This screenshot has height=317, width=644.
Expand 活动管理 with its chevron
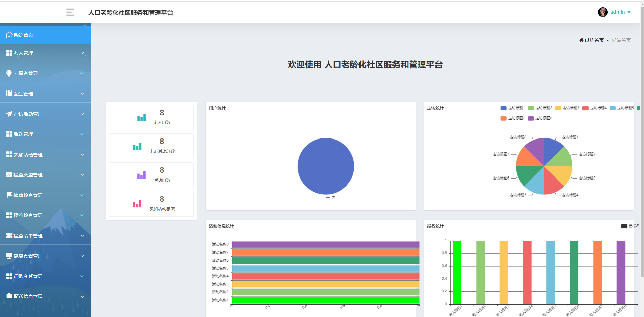(x=82, y=134)
